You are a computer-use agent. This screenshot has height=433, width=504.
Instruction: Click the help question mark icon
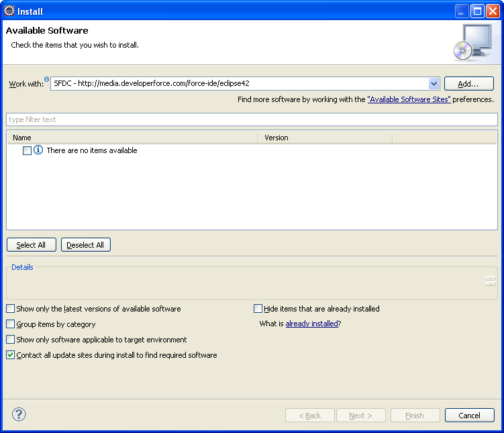(19, 414)
